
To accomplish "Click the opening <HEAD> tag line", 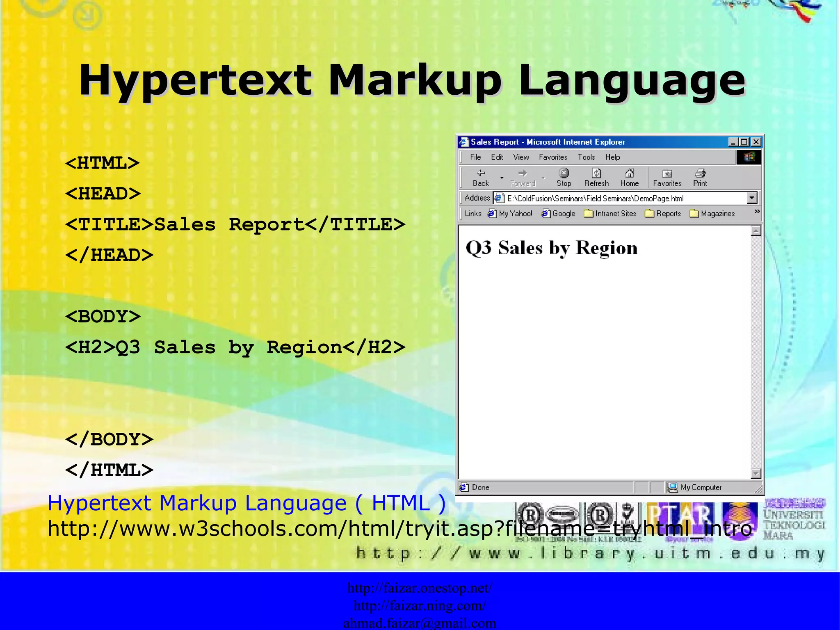I will coord(103,194).
